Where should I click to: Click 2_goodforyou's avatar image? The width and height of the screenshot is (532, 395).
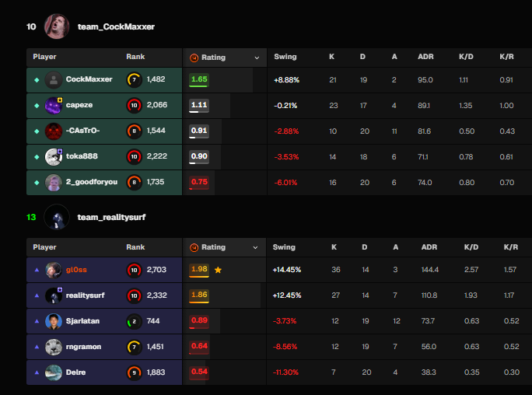pos(54,183)
